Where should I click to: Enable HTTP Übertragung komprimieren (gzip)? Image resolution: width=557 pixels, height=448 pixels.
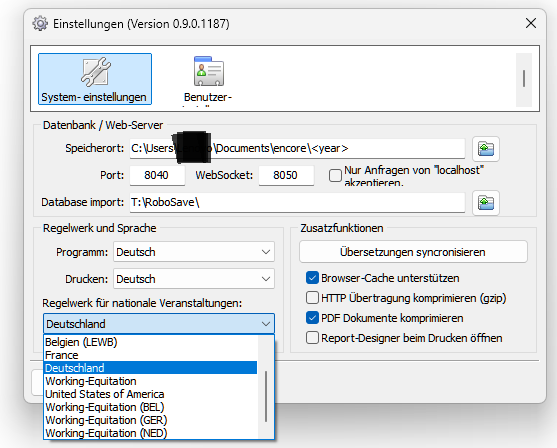[x=312, y=298]
